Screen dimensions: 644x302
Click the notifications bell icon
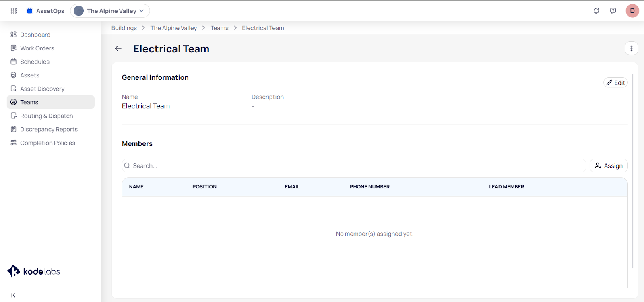pyautogui.click(x=596, y=11)
